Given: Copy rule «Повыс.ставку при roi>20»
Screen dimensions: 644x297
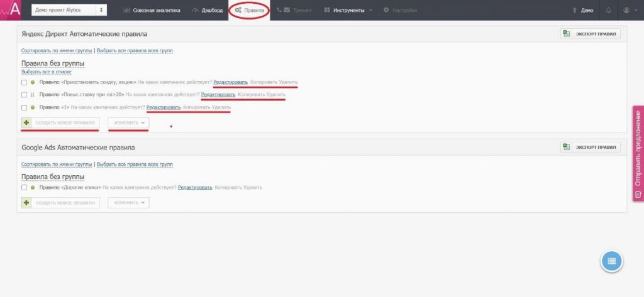Looking at the screenshot, I should point(251,95).
